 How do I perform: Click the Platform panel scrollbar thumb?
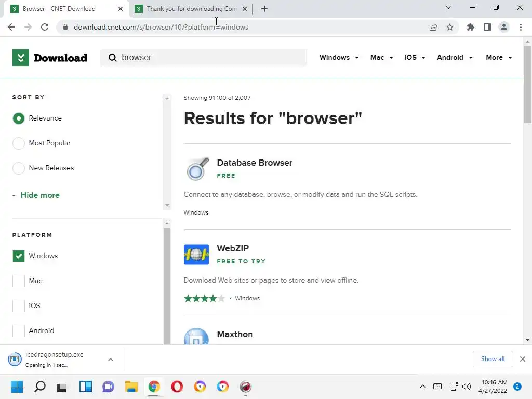[x=167, y=286]
